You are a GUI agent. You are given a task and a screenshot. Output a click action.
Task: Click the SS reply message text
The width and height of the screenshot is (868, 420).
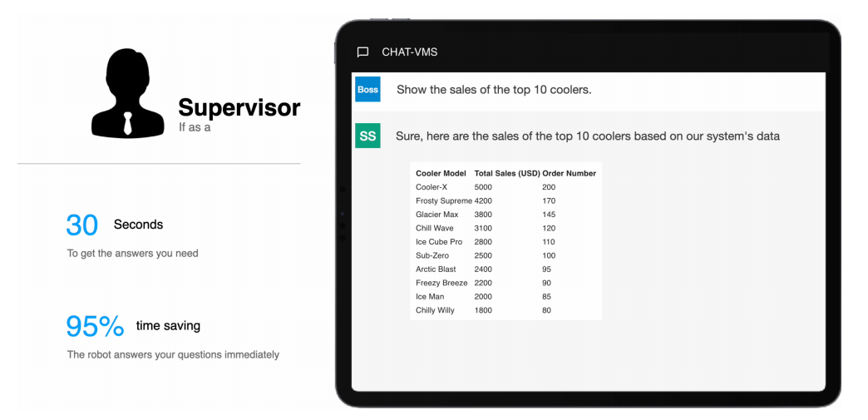pyautogui.click(x=587, y=136)
